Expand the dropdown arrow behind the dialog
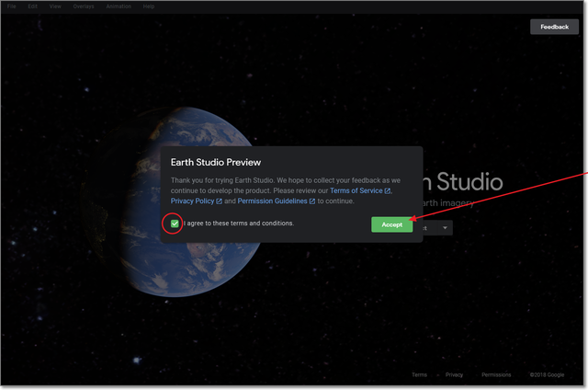The image size is (588, 390). point(445,227)
